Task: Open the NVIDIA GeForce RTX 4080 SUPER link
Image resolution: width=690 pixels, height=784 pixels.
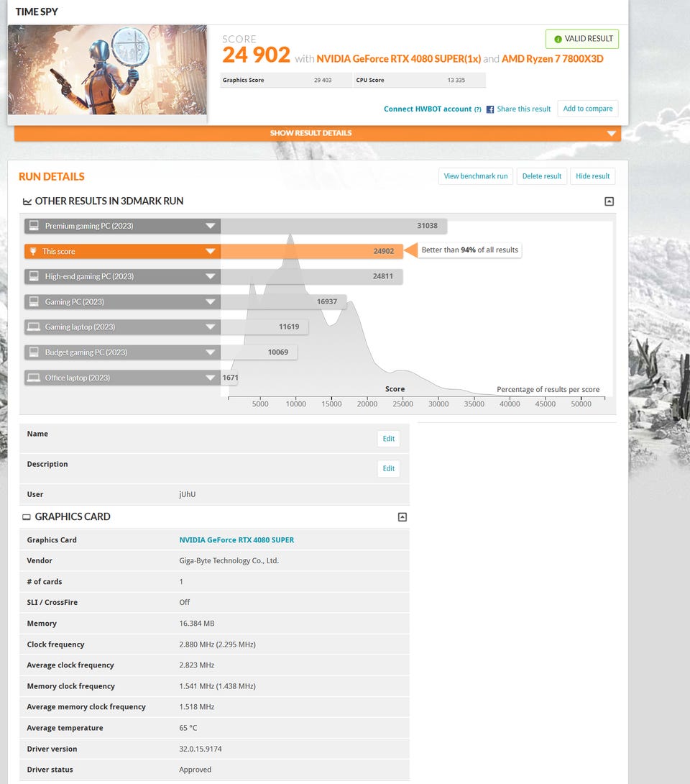Action: [236, 540]
